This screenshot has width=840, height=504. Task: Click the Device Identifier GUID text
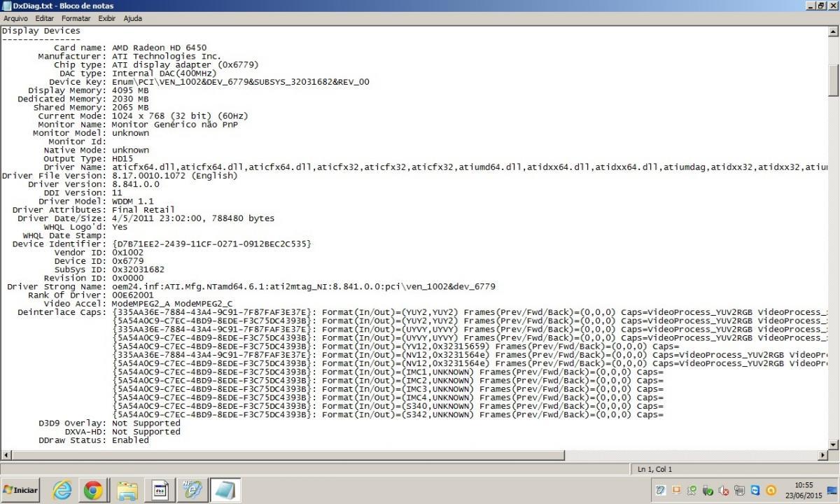pyautogui.click(x=211, y=244)
